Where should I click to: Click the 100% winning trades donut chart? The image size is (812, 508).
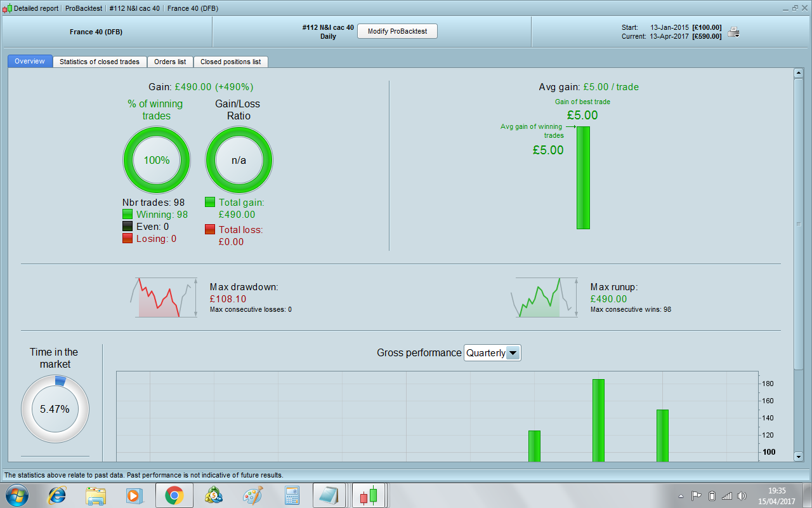(x=157, y=160)
